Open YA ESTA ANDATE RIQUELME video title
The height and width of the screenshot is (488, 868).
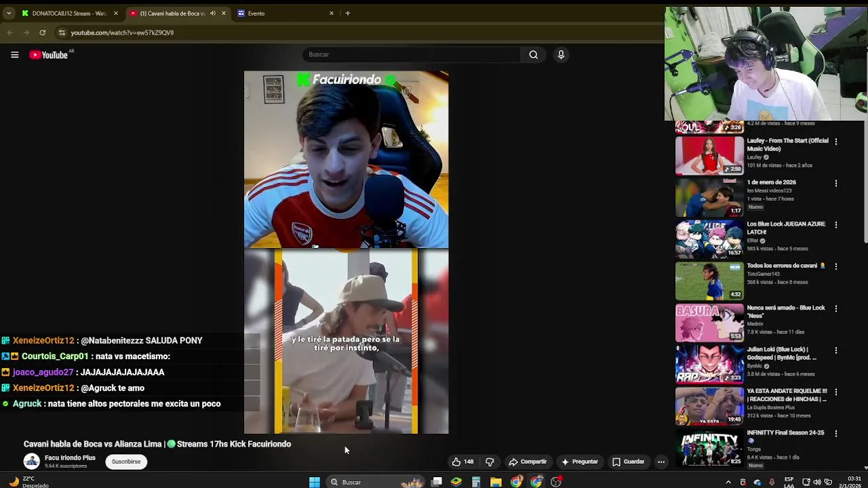pyautogui.click(x=787, y=395)
